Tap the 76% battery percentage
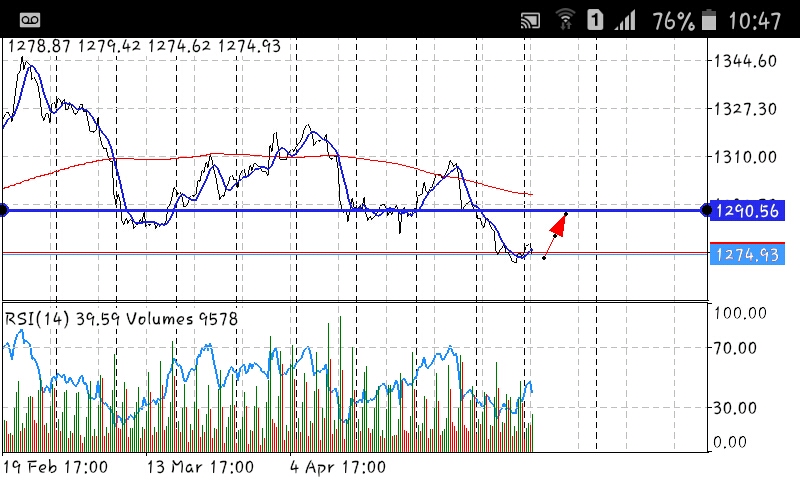The width and height of the screenshot is (800, 480). [673, 21]
